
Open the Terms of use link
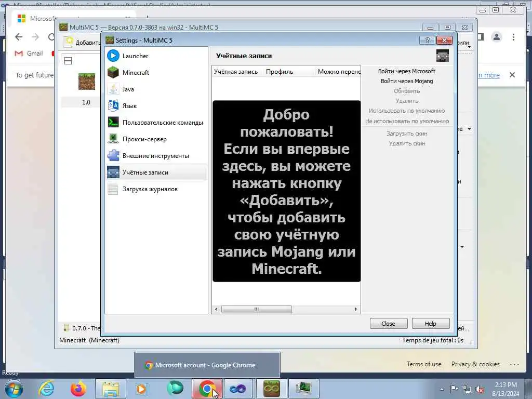tap(424, 364)
